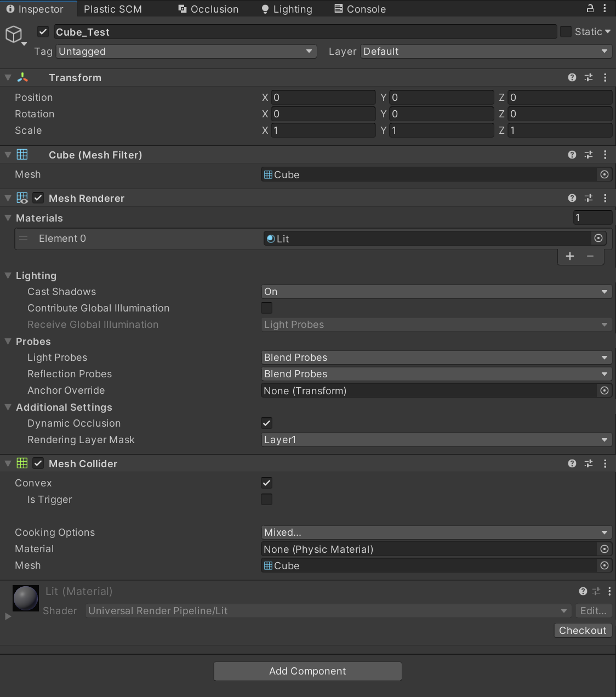
Task: Open Transform component help icon
Action: click(x=572, y=77)
